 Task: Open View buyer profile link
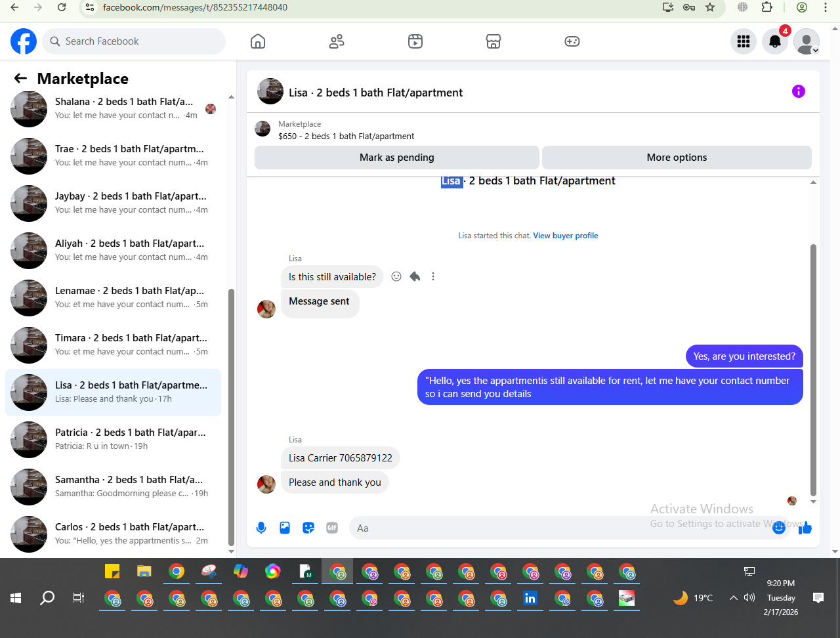[566, 236]
